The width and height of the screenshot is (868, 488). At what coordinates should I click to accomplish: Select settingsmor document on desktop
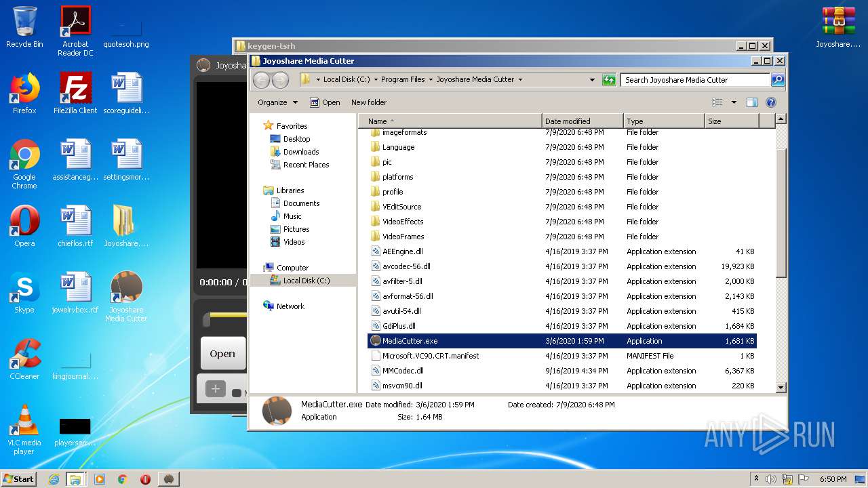click(126, 160)
